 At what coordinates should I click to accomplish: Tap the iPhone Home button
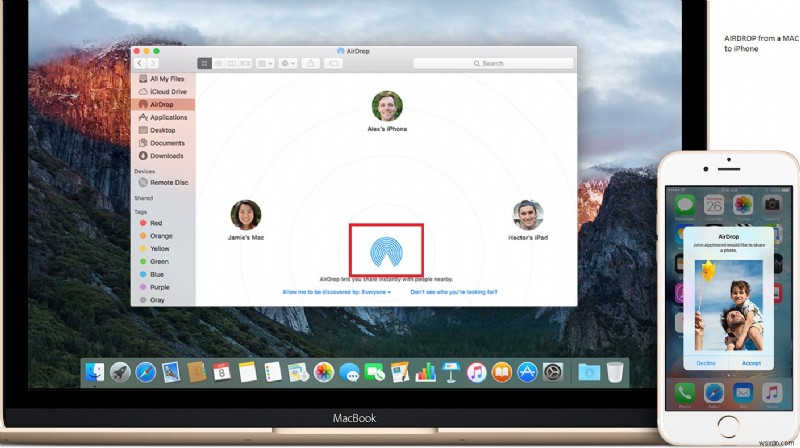click(729, 426)
